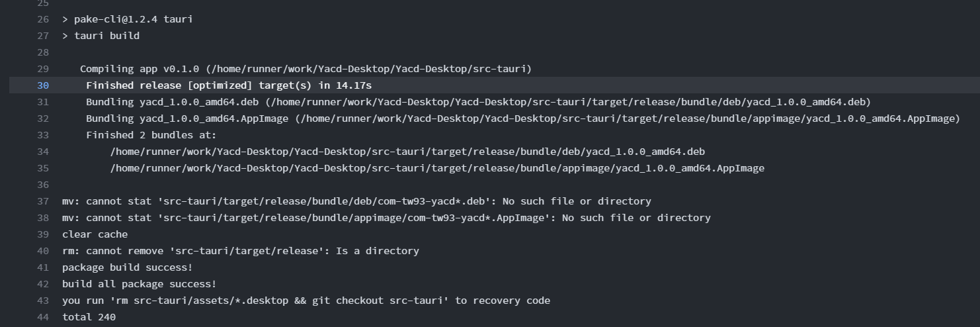Click line number 40
Viewport: 980px width, 327px height.
[x=43, y=251]
